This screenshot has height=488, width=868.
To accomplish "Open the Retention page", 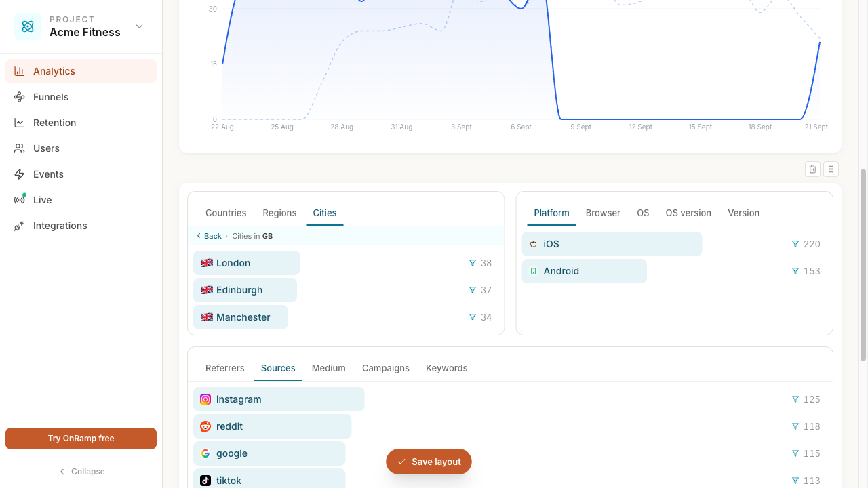I will click(x=81, y=123).
